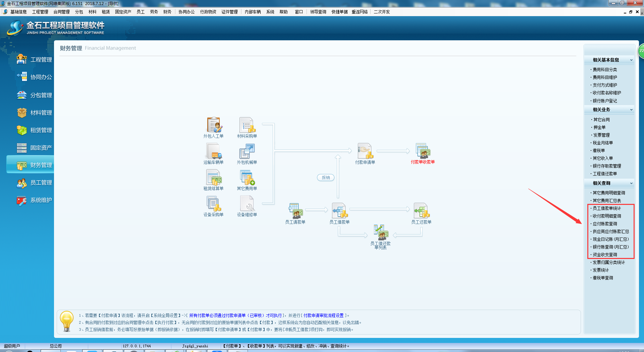The image size is (644, 352).
Task: Open the 设备维修单 icon
Action: (x=247, y=204)
